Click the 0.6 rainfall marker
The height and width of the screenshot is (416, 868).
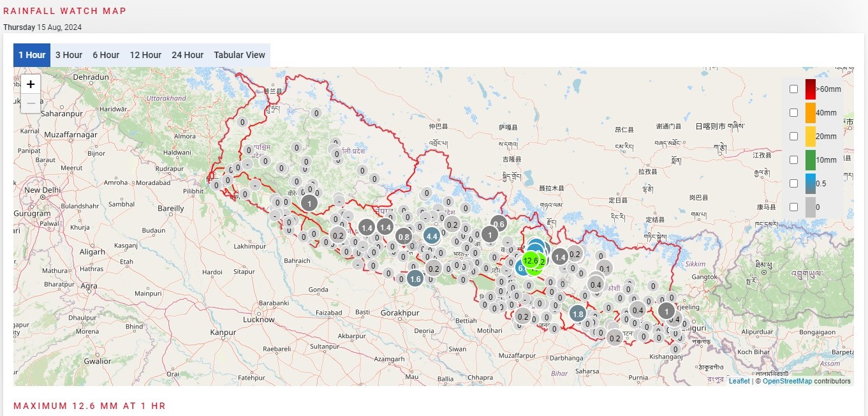pyautogui.click(x=499, y=223)
